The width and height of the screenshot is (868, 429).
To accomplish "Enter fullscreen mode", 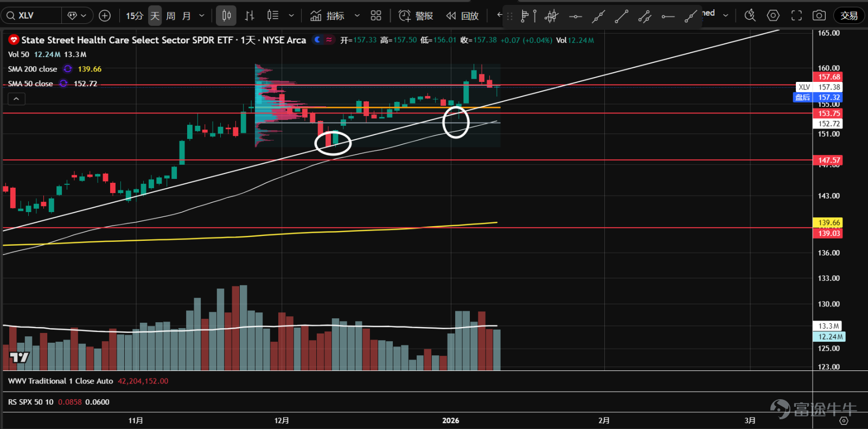I will pos(796,16).
